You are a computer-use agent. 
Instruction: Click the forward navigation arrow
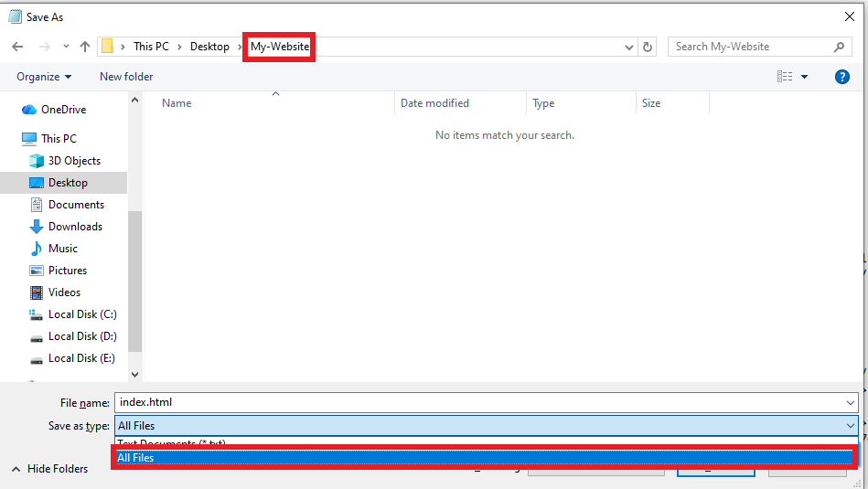[x=44, y=47]
